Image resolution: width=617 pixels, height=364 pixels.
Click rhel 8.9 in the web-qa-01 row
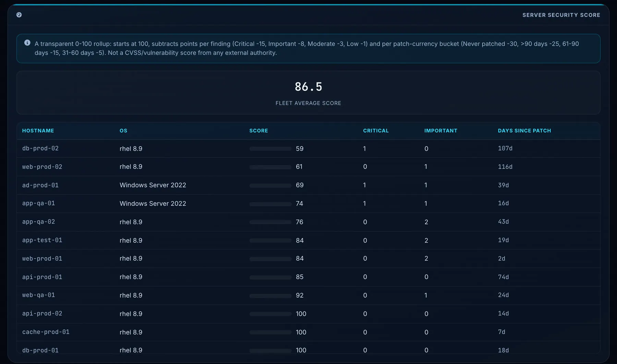tap(131, 295)
